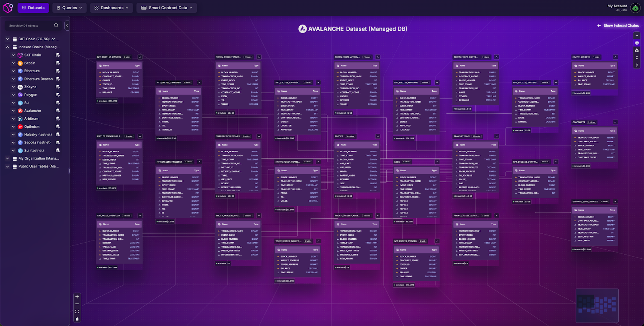Click the collapse-all tables icon on right toolbar
This screenshot has height=326, width=644.
(x=637, y=58)
